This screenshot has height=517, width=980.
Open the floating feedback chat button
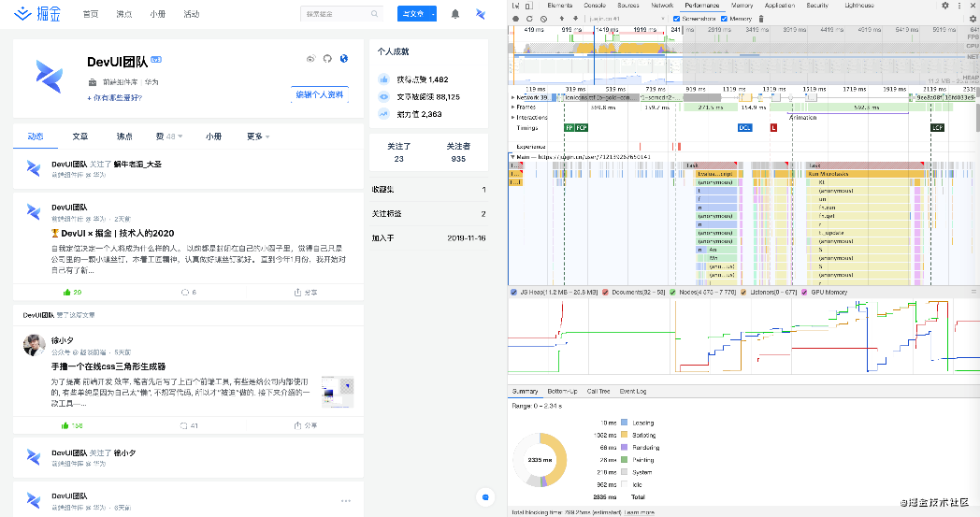click(485, 497)
